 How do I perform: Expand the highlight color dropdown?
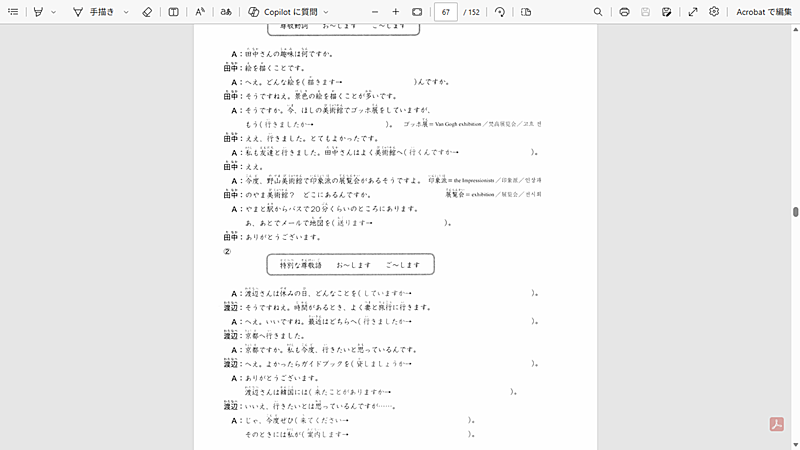click(x=53, y=12)
